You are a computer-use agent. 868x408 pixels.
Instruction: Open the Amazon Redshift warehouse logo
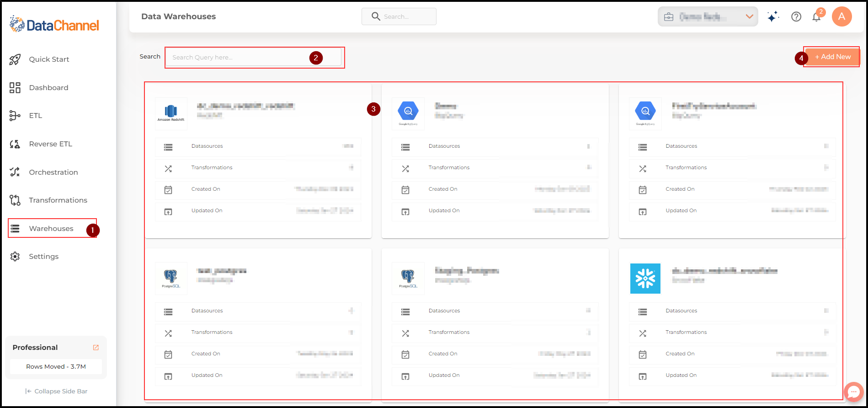[x=171, y=113]
